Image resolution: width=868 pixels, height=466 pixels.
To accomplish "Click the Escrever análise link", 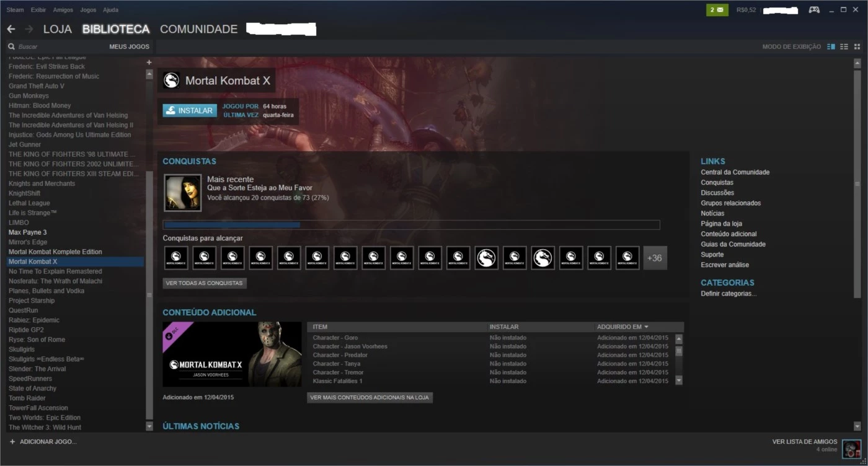I will 725,265.
